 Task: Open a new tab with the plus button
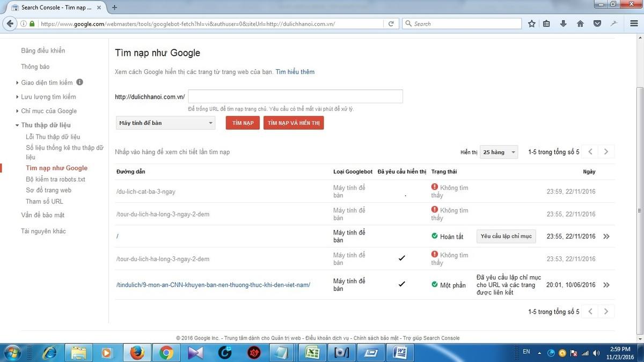pos(114,8)
